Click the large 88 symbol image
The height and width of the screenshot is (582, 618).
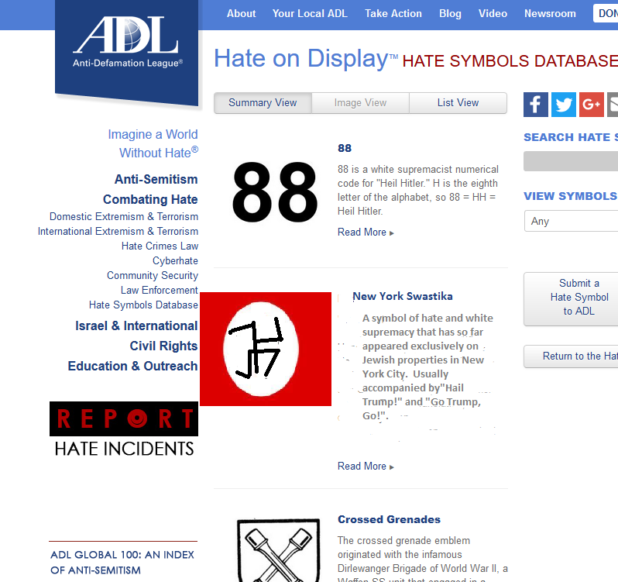pos(275,192)
